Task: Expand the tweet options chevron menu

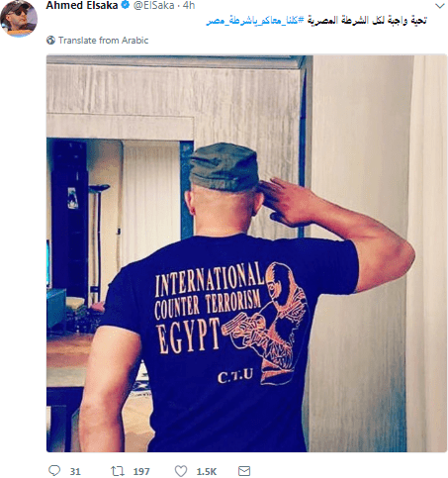Action: (x=439, y=6)
